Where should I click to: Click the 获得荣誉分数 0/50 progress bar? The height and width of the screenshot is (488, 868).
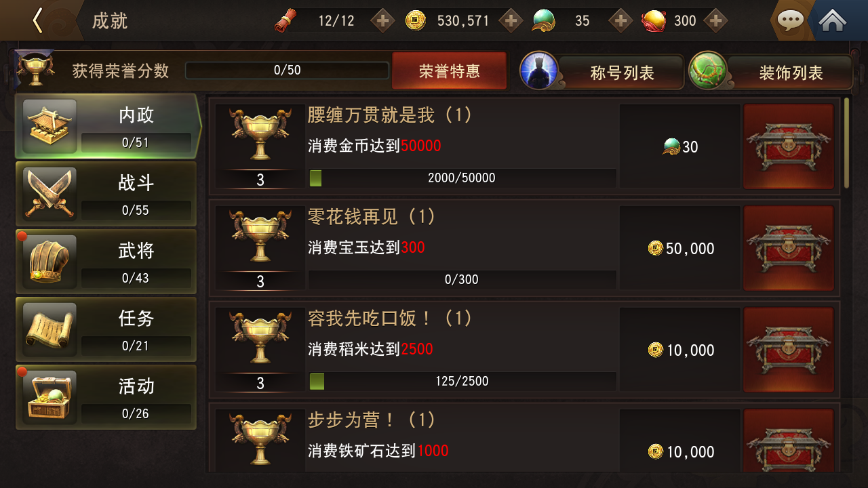[288, 70]
